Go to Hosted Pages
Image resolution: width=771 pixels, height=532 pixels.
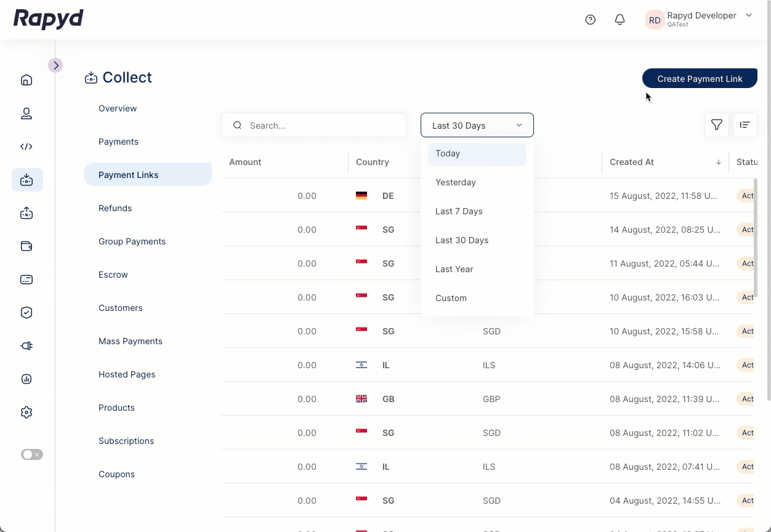click(127, 374)
